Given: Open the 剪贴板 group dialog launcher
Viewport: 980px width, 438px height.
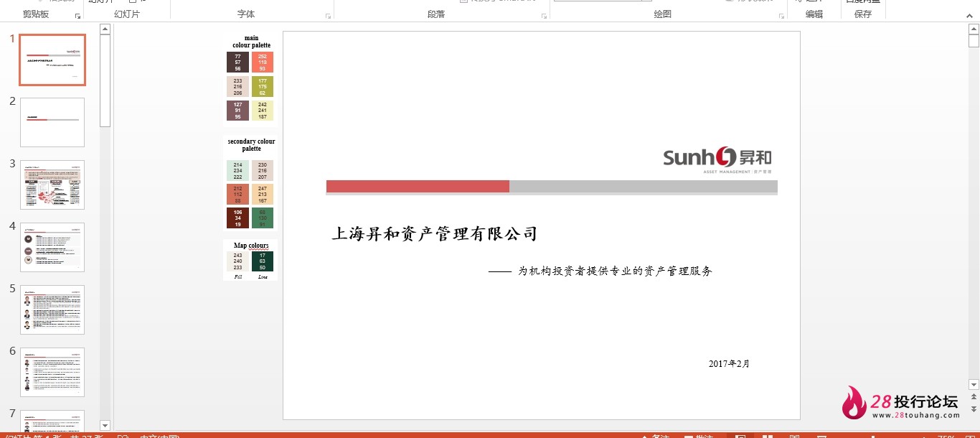Looking at the screenshot, I should pos(77,16).
